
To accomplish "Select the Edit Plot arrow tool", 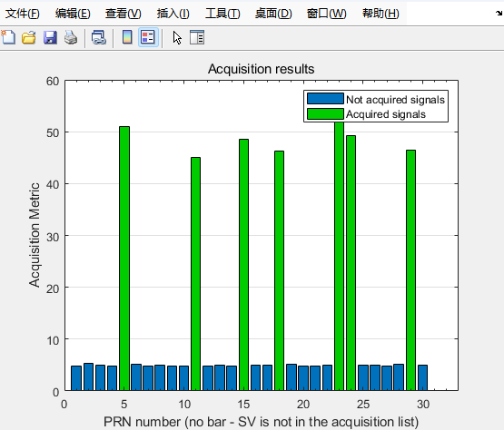I will [x=177, y=37].
